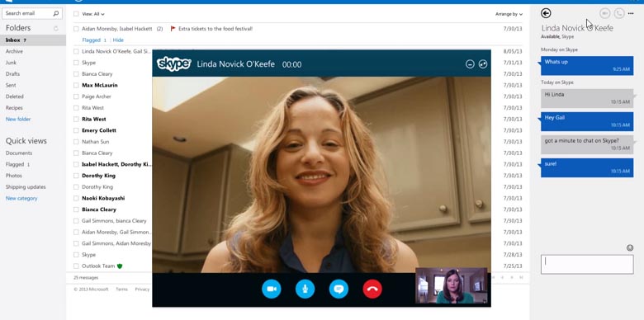The image size is (644, 320).
Task: Minimize the Skype call window
Action: point(470,64)
